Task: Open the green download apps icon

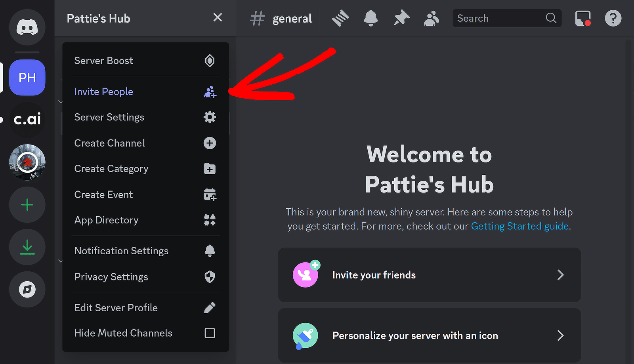Action: tap(27, 247)
